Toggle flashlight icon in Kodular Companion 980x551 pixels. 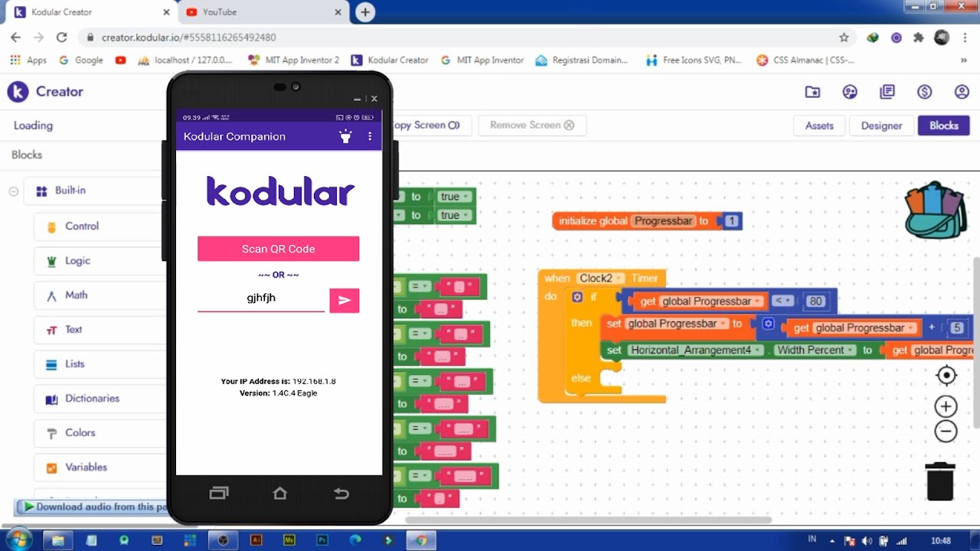(x=345, y=136)
